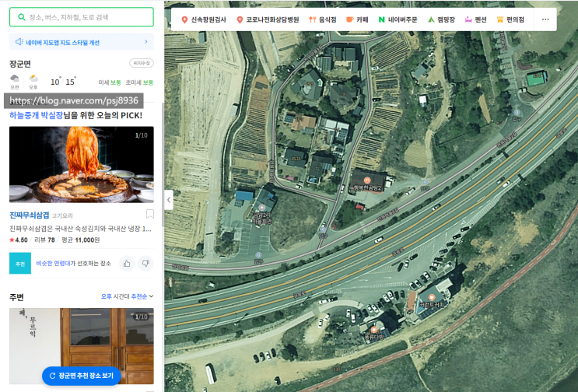Open the kimchi pork belly photo
Viewport: 578px width, 392px height.
82,164
